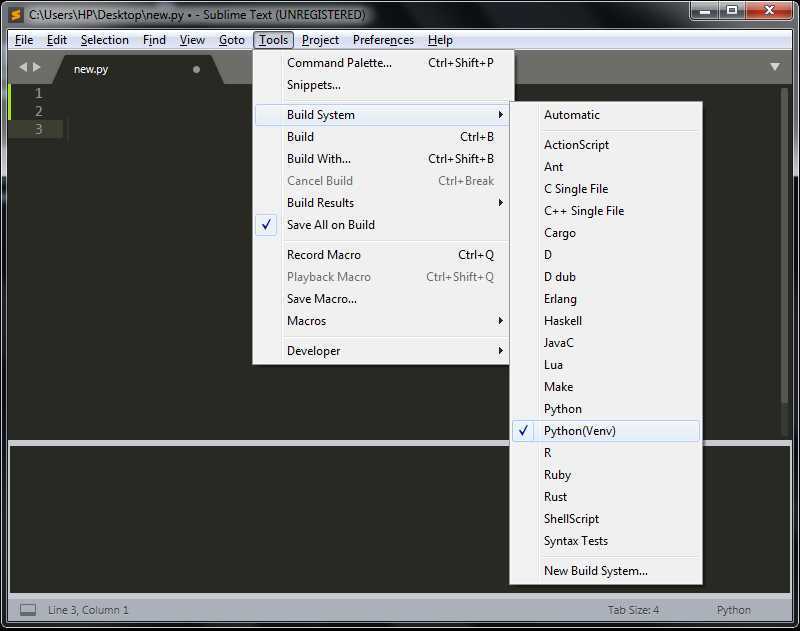800x631 pixels.
Task: Choose Rust build system
Action: pyautogui.click(x=606, y=497)
